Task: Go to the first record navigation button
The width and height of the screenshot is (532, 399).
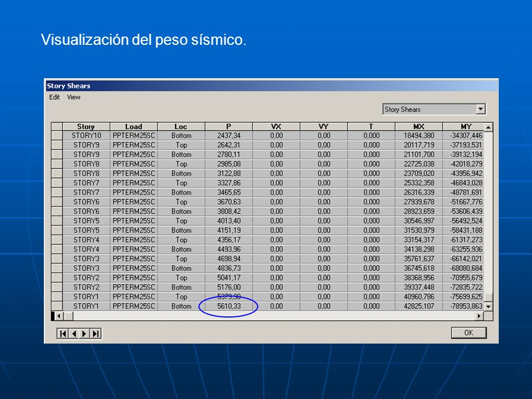Action: point(63,334)
